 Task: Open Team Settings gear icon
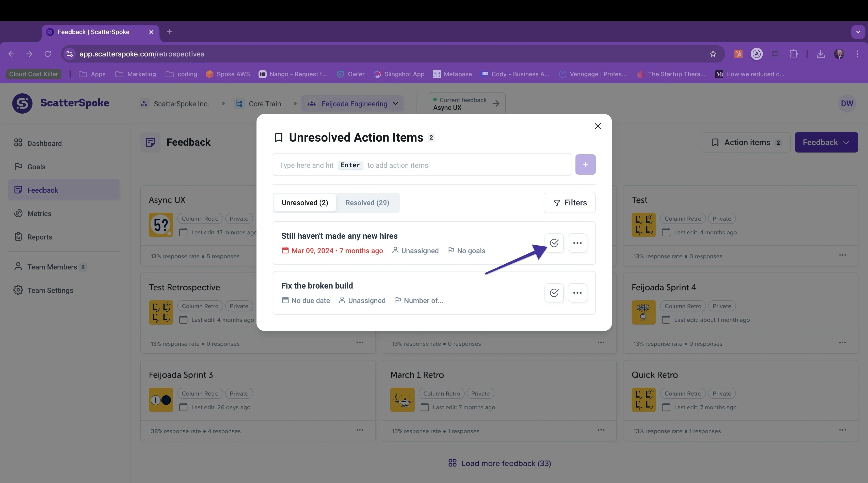tap(19, 290)
